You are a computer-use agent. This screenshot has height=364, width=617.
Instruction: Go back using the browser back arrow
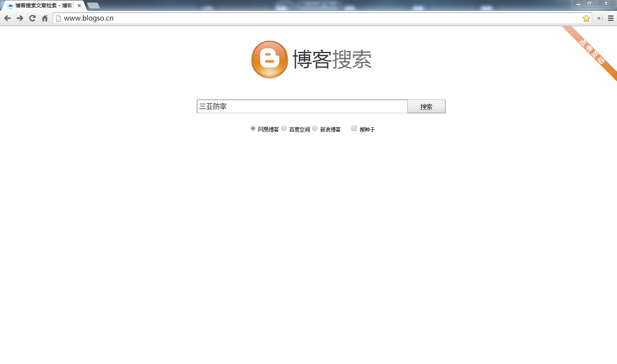7,18
